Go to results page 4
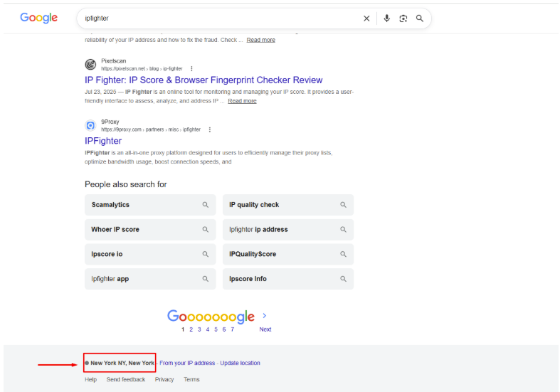 (208, 329)
